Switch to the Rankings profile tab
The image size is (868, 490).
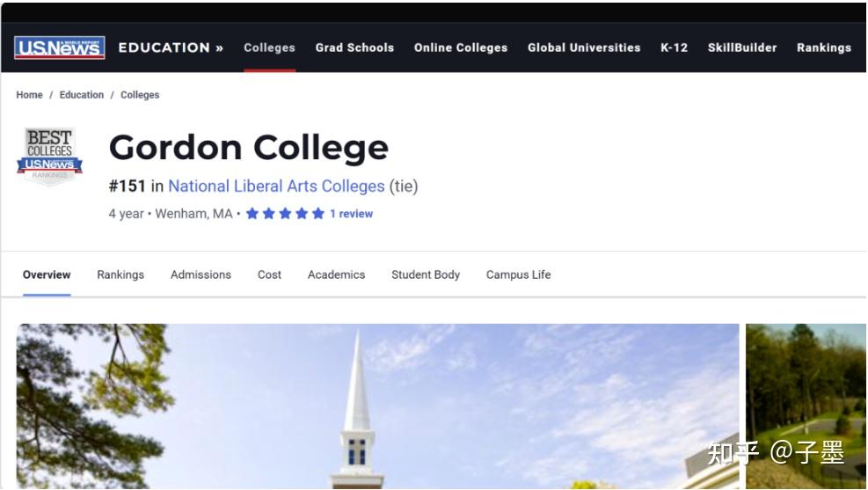120,274
